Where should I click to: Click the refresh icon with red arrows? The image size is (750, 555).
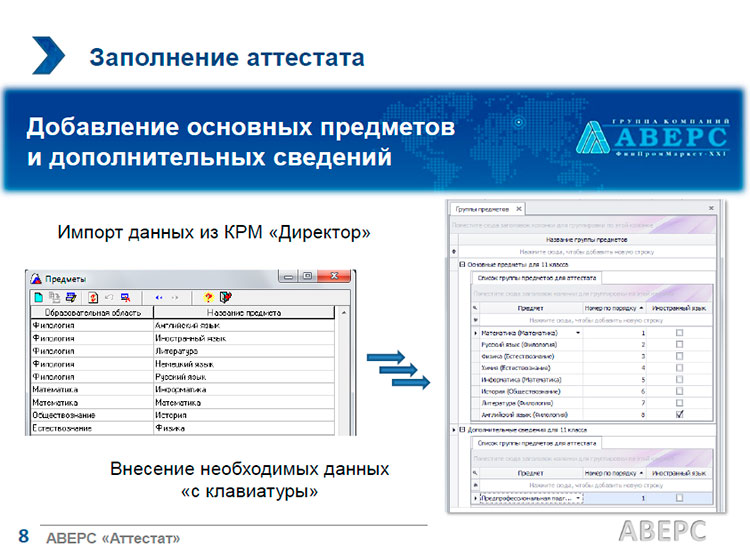pyautogui.click(x=93, y=298)
